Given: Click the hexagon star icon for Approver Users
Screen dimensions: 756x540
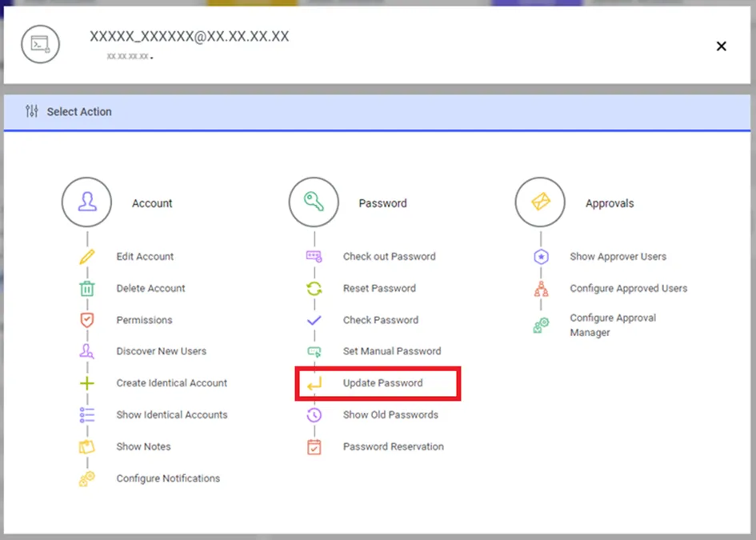Looking at the screenshot, I should point(541,257).
